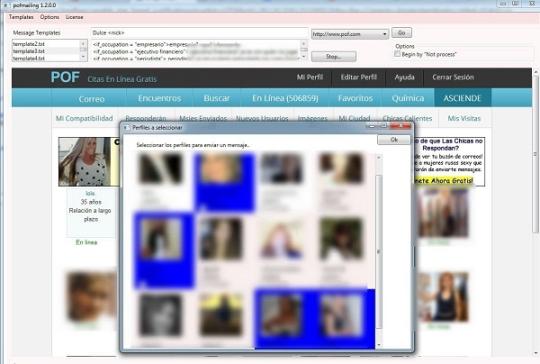540x364 pixels.
Task: Click the 'Únete Ahora Gratis' ad link
Action: [443, 180]
